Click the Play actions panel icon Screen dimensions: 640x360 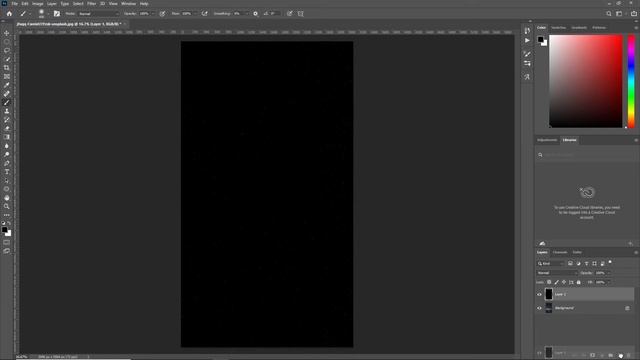[x=527, y=41]
